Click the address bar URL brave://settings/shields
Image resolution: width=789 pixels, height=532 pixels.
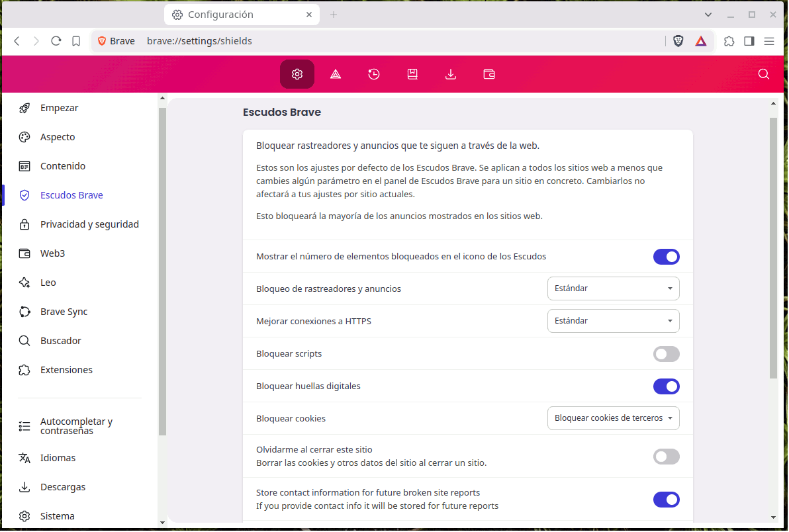click(199, 41)
